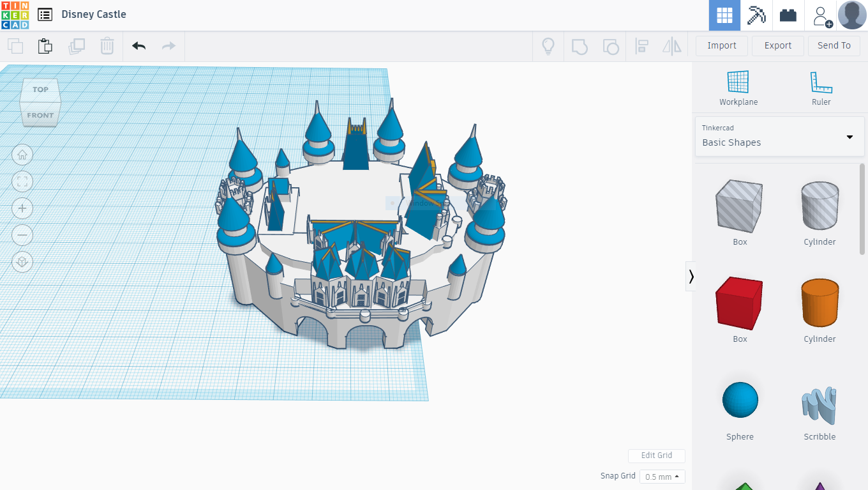Image resolution: width=868 pixels, height=490 pixels.
Task: Toggle show all with the lightbulb icon
Action: point(548,46)
